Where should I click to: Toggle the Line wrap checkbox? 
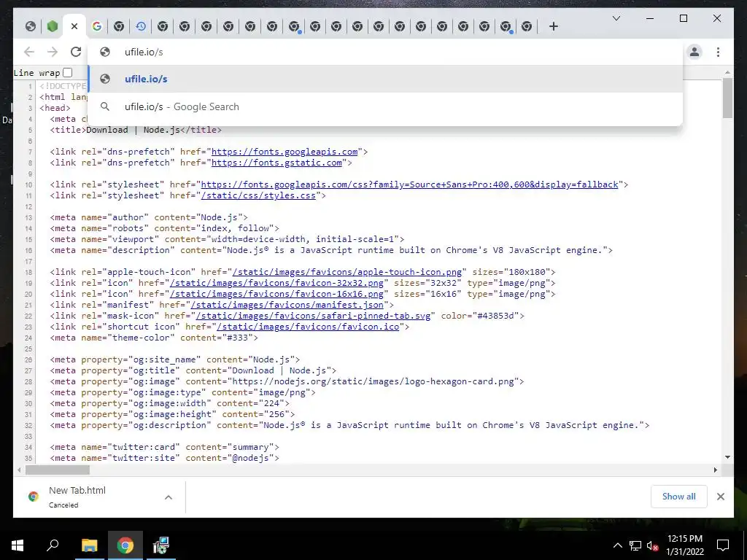click(x=68, y=73)
